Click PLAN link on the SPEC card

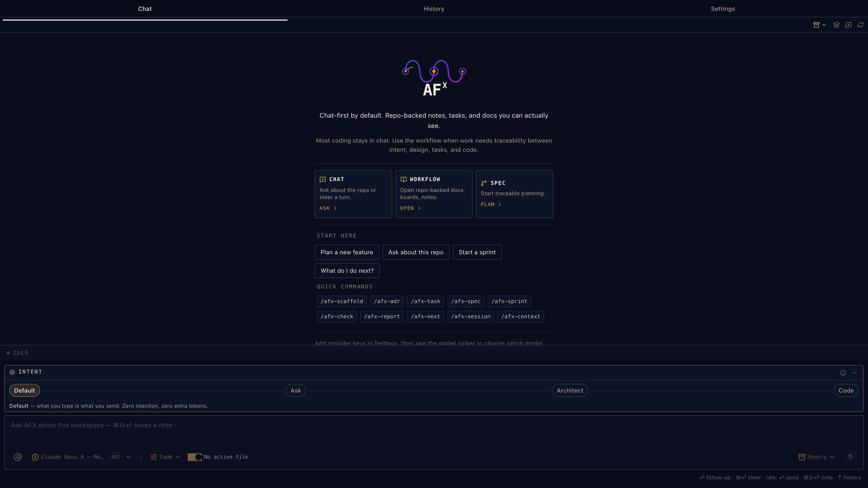tap(491, 204)
